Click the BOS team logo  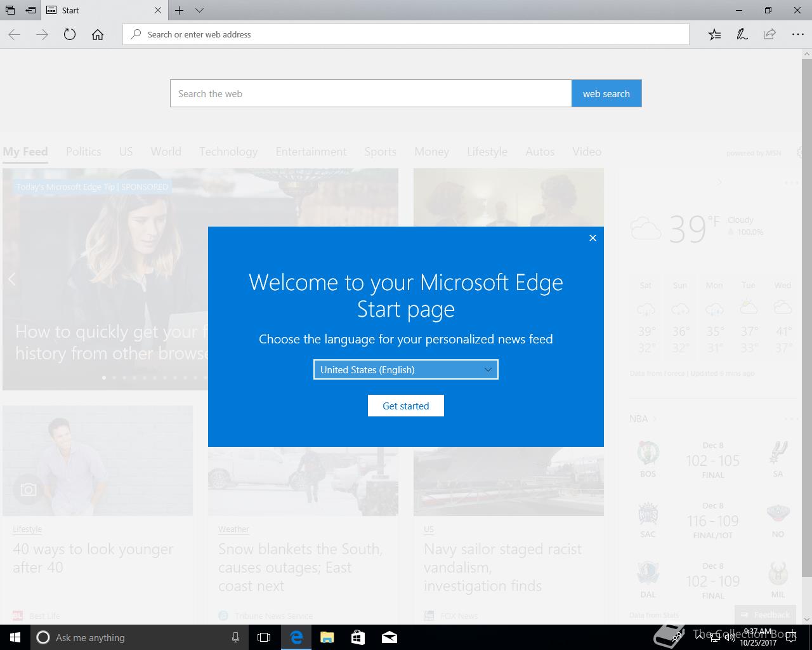pos(648,453)
